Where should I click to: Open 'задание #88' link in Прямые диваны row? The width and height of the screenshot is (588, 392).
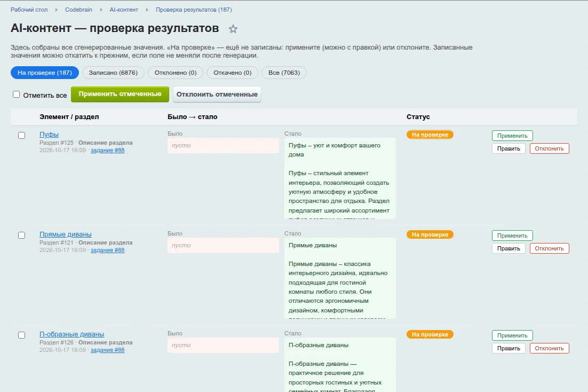point(108,250)
